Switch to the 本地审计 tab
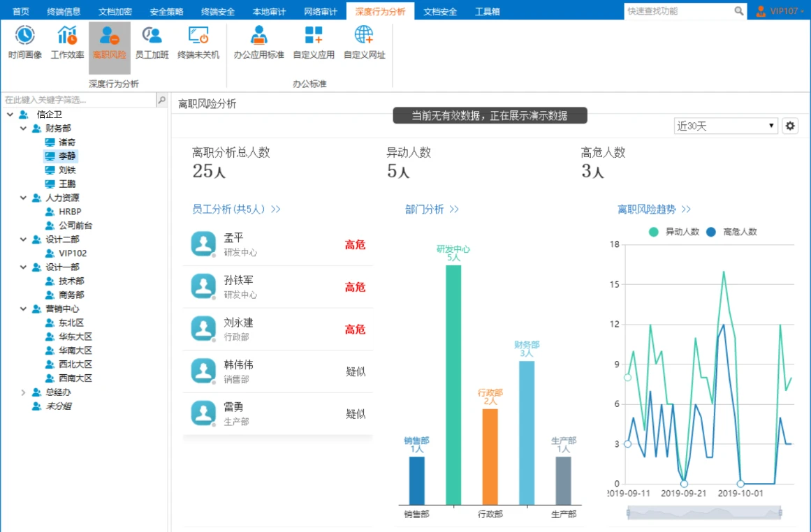This screenshot has height=532, width=811. 269,11
